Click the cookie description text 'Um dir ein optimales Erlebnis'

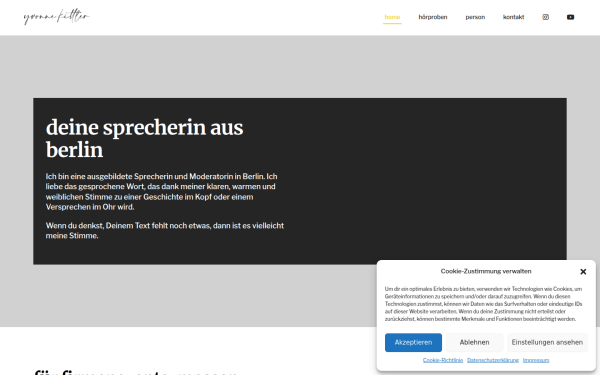pos(484,303)
